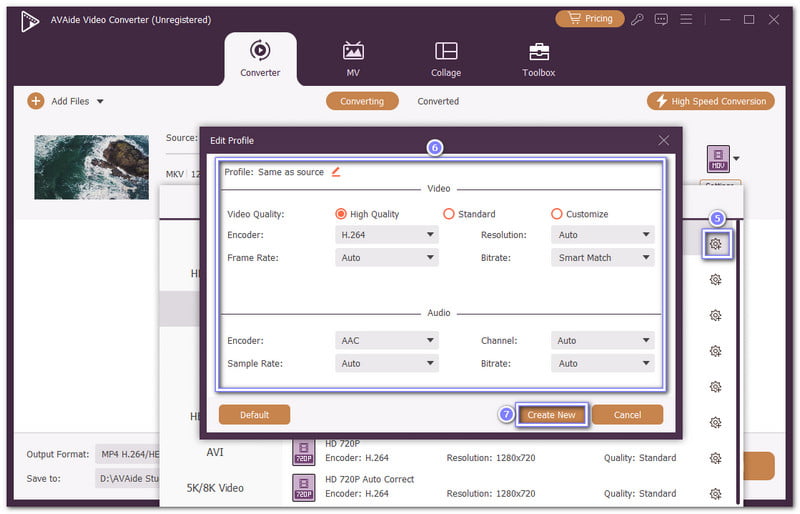
Task: Click the HDV output format icon
Action: (718, 159)
